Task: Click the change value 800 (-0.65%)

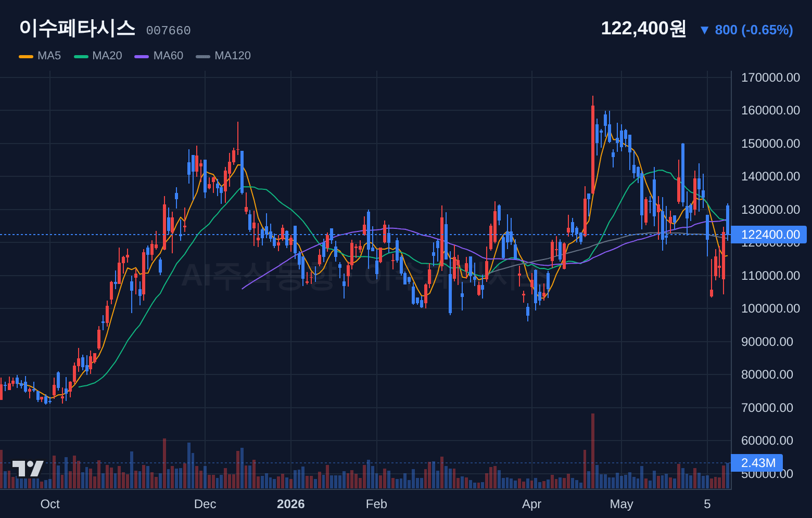Action: (754, 30)
